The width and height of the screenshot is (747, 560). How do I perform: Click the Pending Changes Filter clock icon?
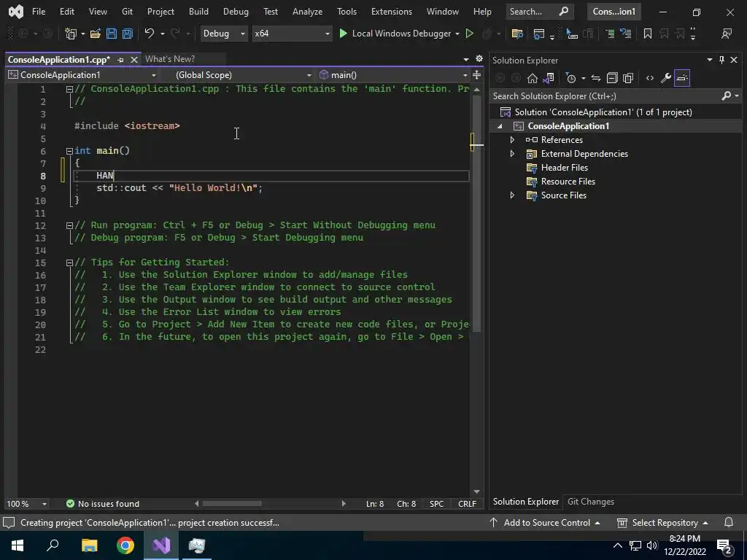pyautogui.click(x=570, y=78)
